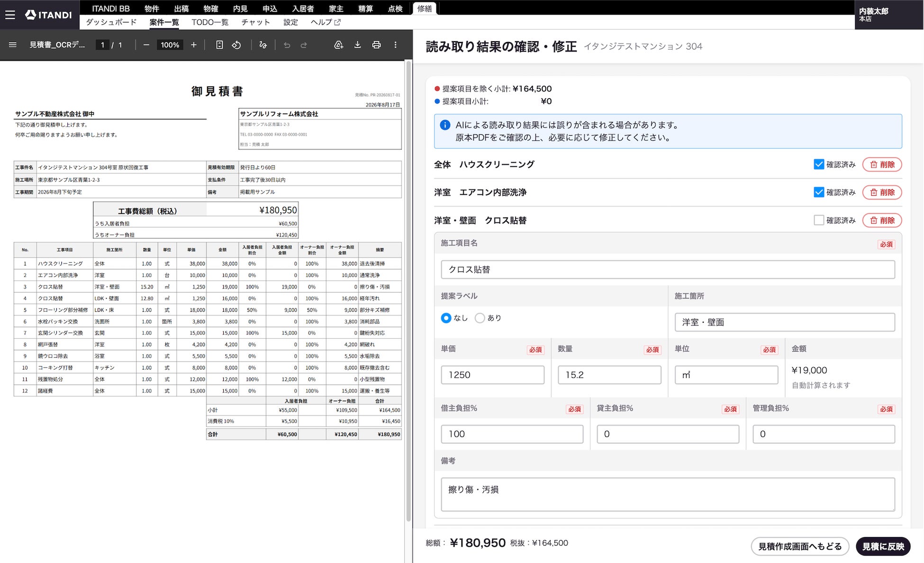Go to 案件一覧 tab

164,22
